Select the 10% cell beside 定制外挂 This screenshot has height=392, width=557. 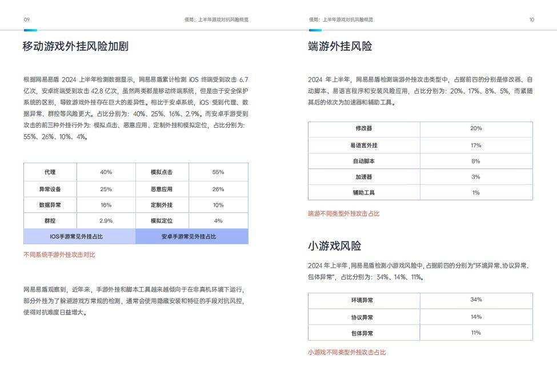(218, 205)
